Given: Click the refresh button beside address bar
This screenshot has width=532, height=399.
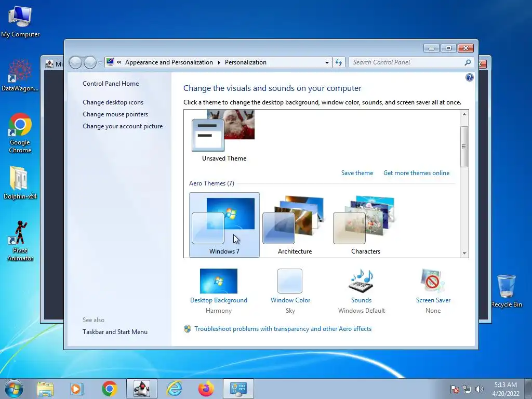Looking at the screenshot, I should (339, 62).
